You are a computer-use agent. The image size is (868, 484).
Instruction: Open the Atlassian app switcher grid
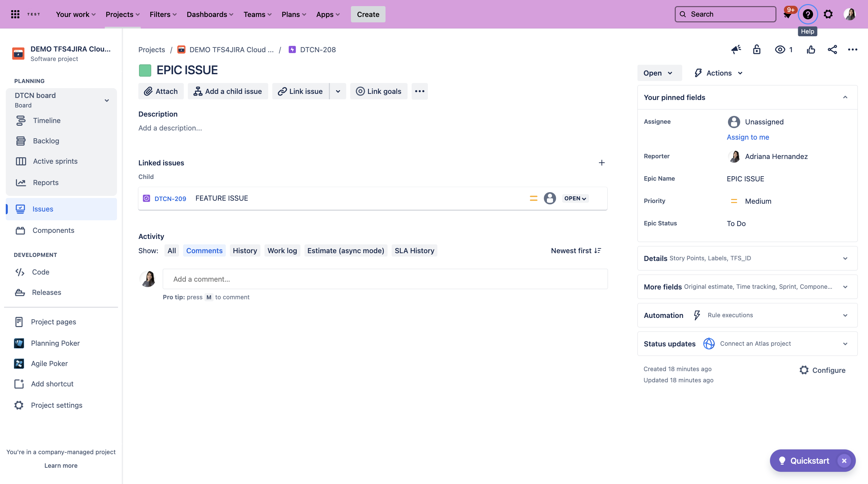click(x=15, y=14)
